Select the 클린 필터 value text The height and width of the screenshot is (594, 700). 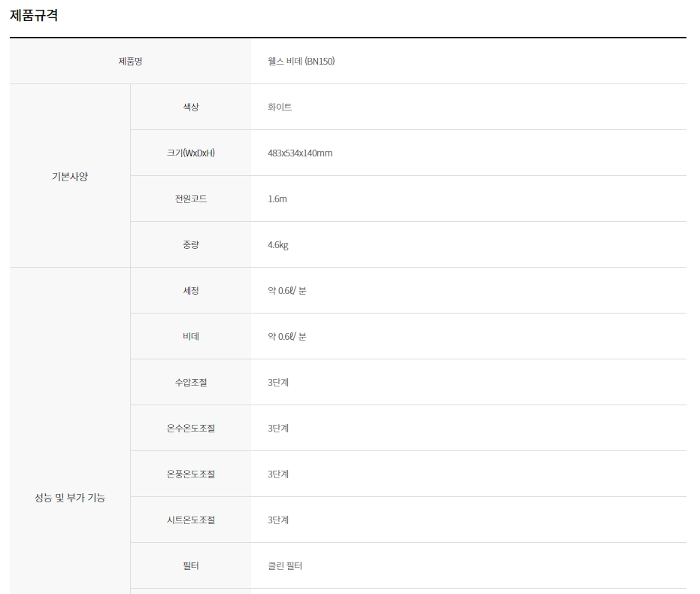[x=285, y=565]
